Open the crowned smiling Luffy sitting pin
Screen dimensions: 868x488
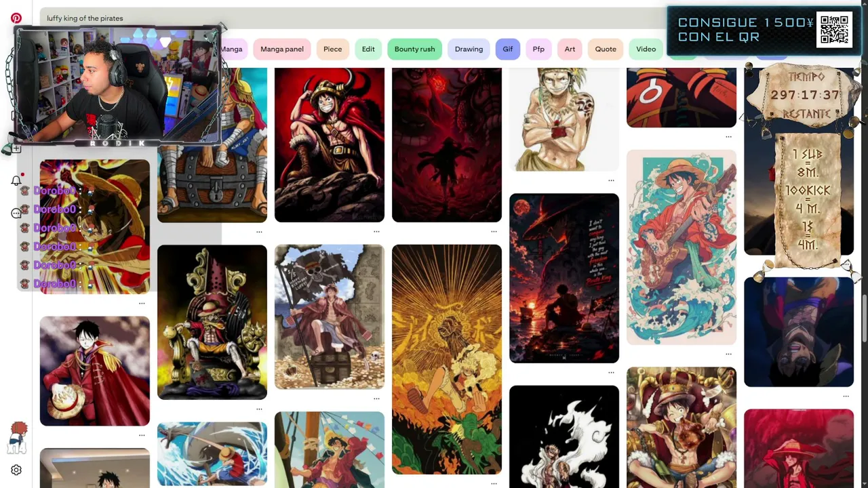pyautogui.click(x=682, y=428)
